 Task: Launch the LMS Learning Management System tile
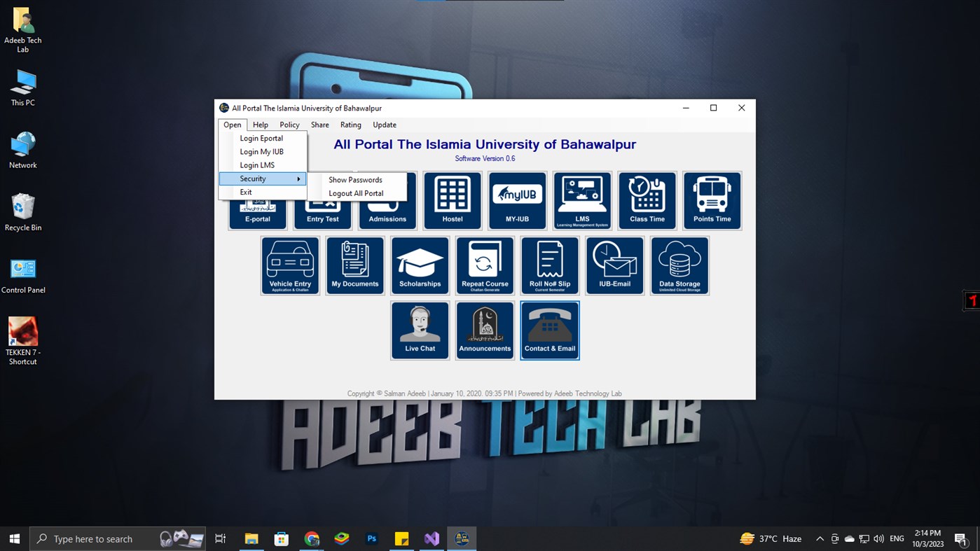coord(581,200)
